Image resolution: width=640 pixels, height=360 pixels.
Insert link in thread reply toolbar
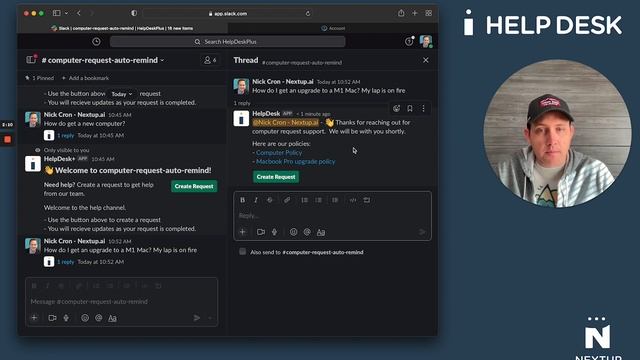click(x=287, y=200)
